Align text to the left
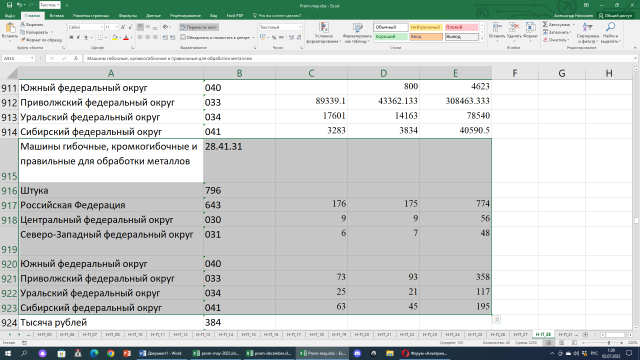640x360 pixels. click(140, 38)
